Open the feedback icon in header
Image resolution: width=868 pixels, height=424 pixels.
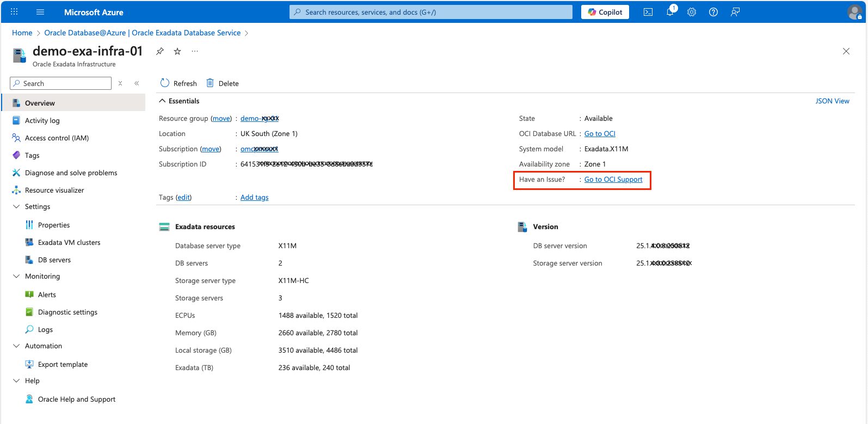pos(735,12)
